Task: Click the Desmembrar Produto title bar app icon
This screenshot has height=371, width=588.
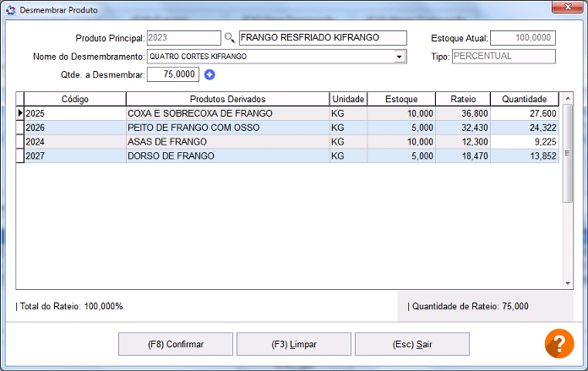Action: point(10,10)
